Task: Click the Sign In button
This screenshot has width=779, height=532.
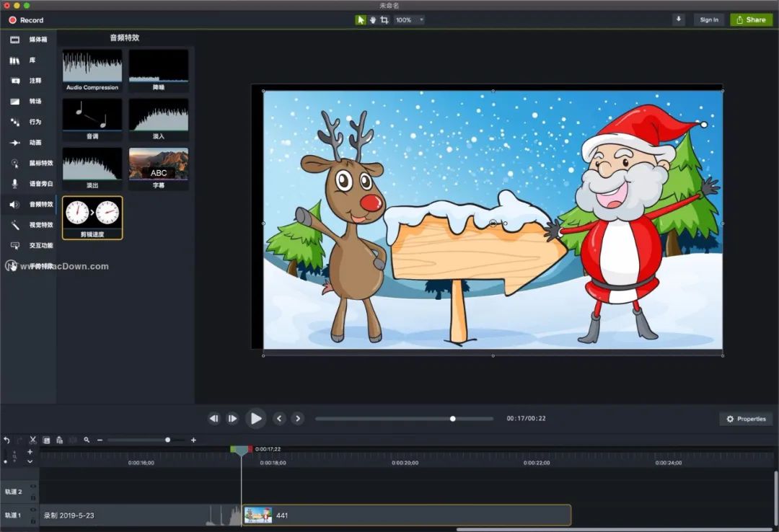Action: click(709, 20)
